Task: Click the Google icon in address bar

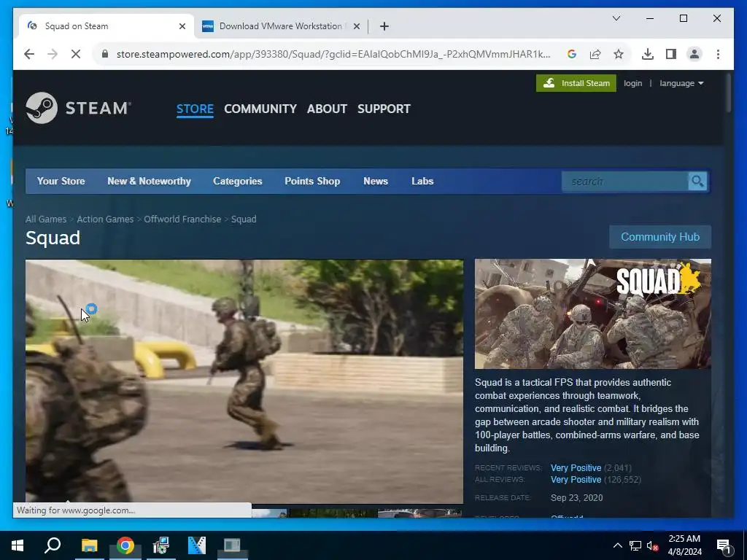Action: (x=572, y=54)
